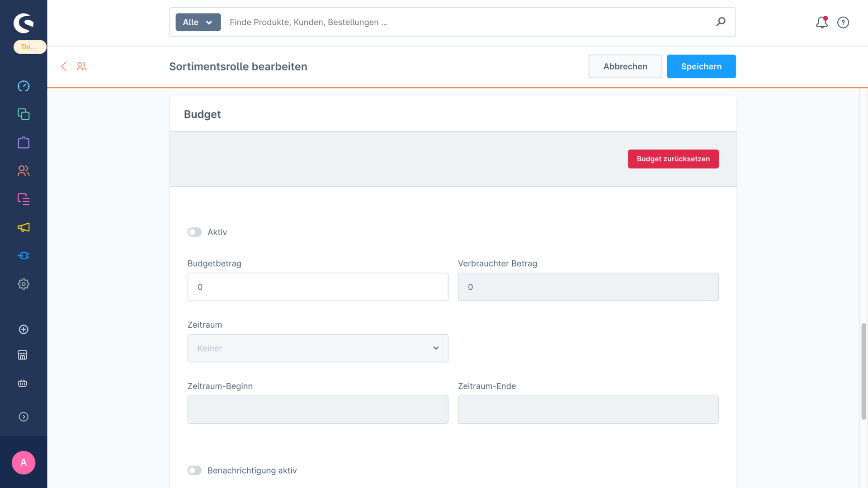Click the Speichern button
Image resolution: width=868 pixels, height=488 pixels.
[x=701, y=66]
